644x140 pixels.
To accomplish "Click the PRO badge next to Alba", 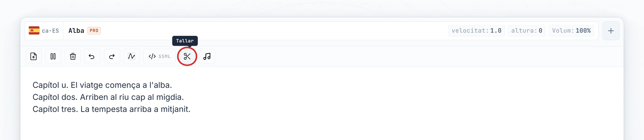I will pos(94,31).
